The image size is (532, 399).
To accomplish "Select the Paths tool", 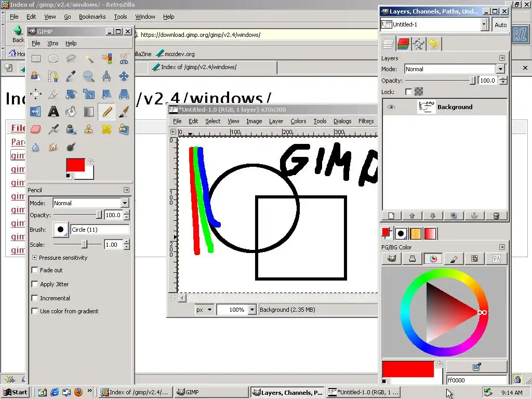I will coord(54,76).
